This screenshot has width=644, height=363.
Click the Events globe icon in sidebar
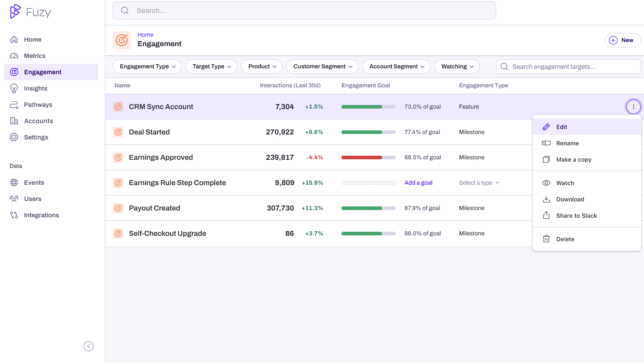tap(14, 182)
